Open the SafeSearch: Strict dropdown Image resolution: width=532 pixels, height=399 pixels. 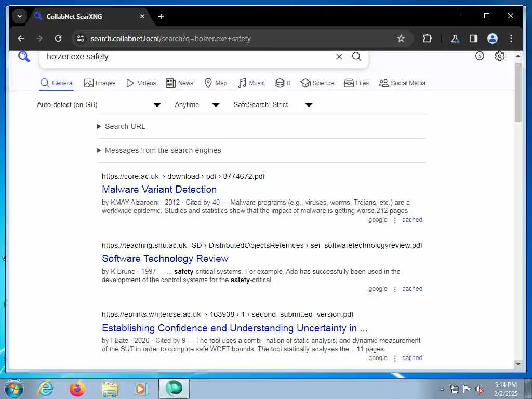273,105
